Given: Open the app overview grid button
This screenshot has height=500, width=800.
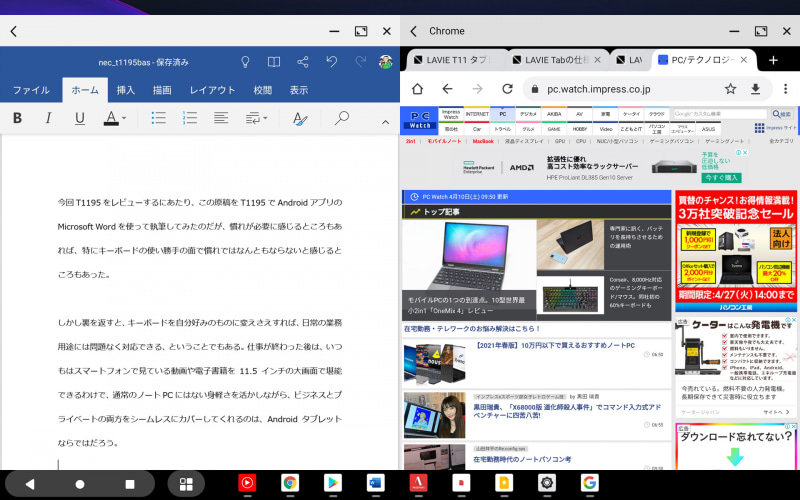Looking at the screenshot, I should click(186, 484).
